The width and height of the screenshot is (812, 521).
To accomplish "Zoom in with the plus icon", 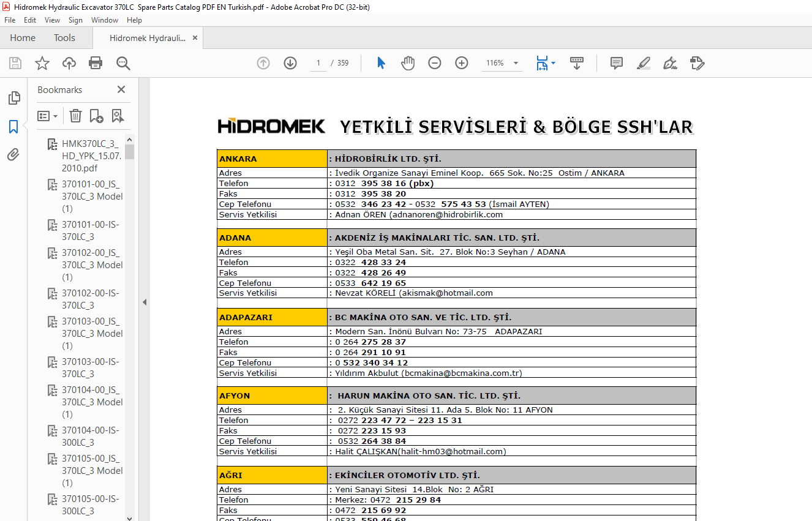I will coord(462,63).
